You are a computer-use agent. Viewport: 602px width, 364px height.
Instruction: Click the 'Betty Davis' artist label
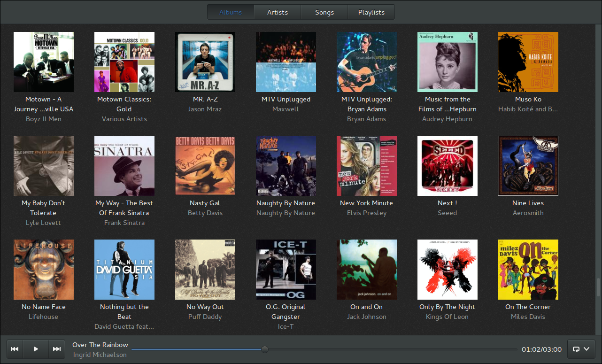click(x=205, y=213)
